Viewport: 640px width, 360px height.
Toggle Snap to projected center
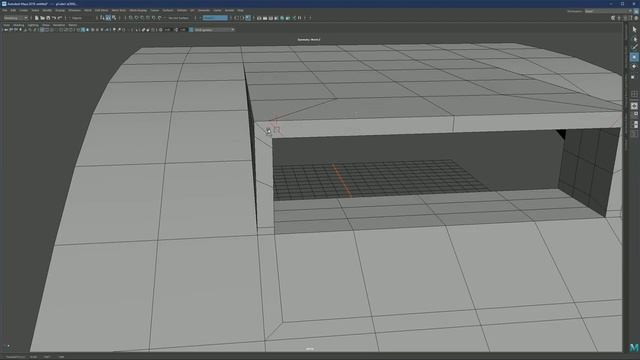tap(148, 18)
